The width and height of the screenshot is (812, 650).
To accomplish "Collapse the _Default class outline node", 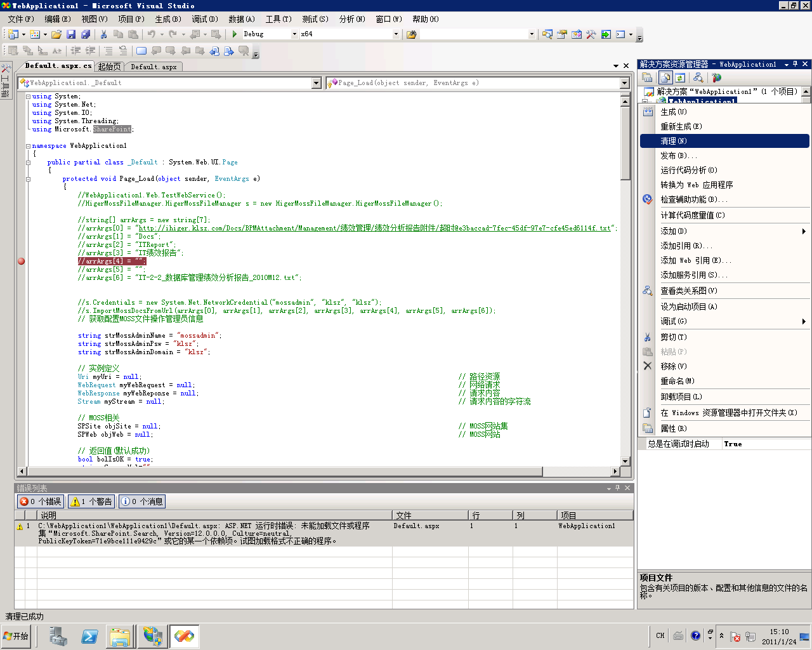I will (x=28, y=162).
